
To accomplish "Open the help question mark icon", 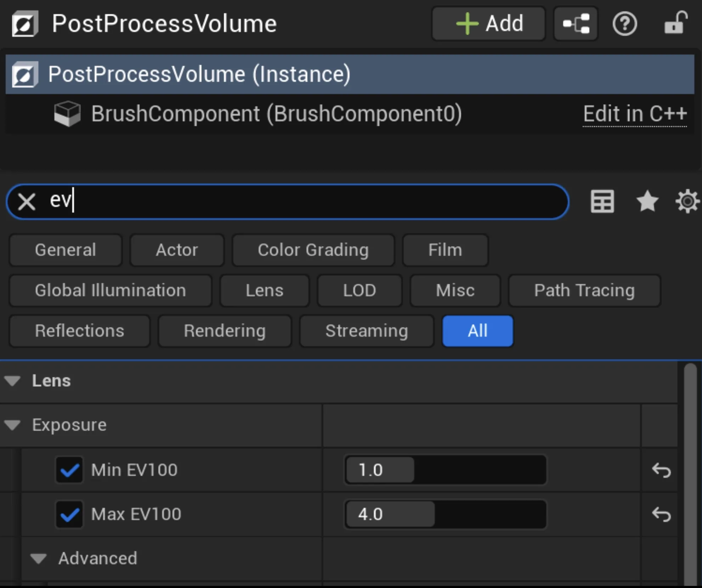I will [625, 24].
